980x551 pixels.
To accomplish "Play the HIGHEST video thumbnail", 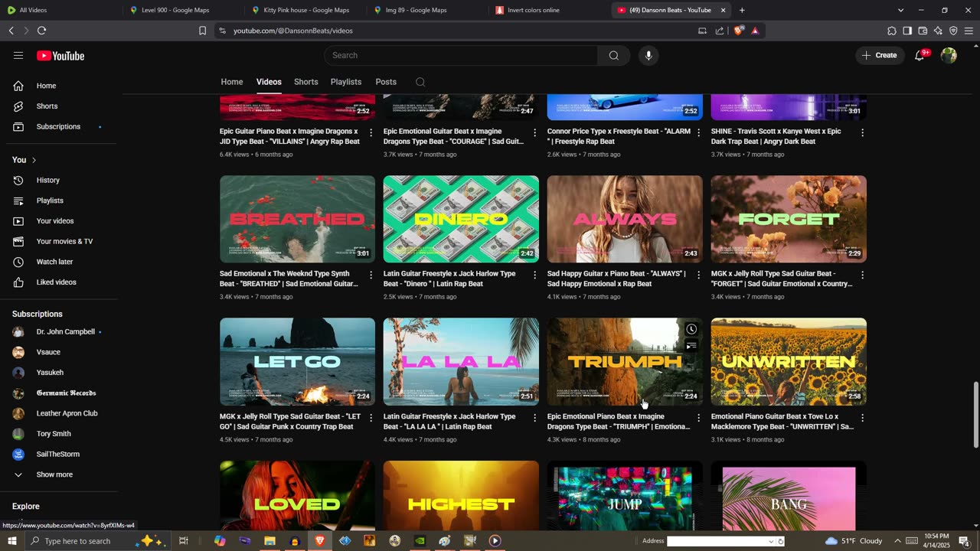I will [x=461, y=496].
